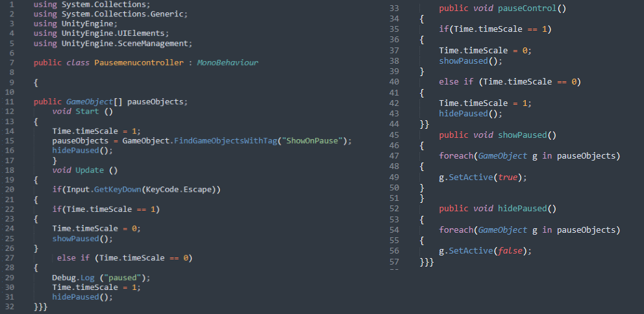Image resolution: width=644 pixels, height=314 pixels.
Task: Click the closing braces '}}}' on line 32
Action: (40, 307)
